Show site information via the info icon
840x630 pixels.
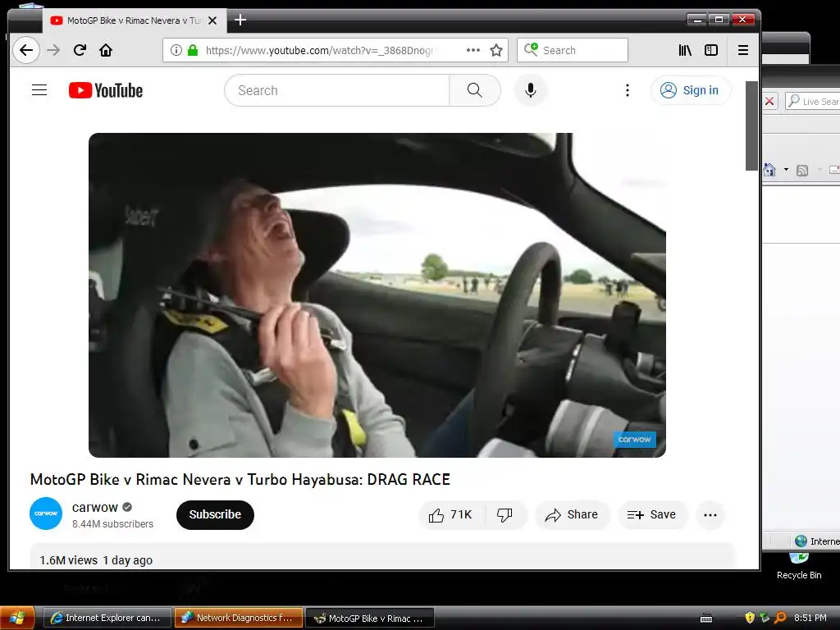[x=176, y=50]
